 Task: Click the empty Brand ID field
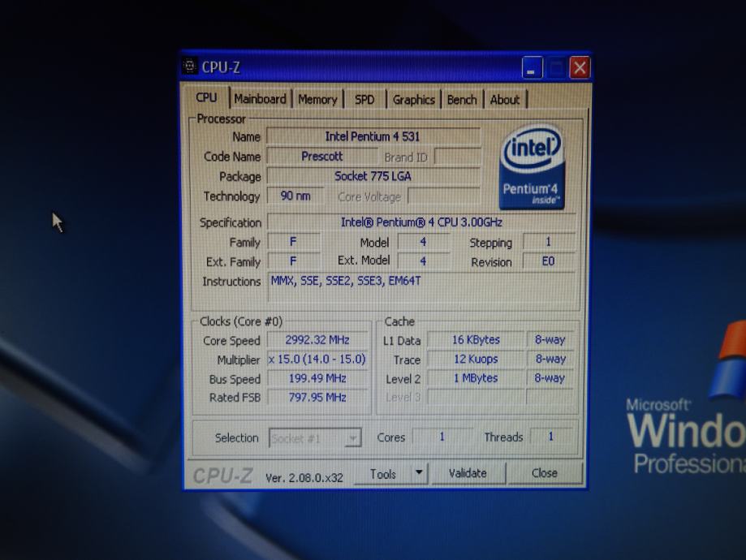click(x=458, y=157)
